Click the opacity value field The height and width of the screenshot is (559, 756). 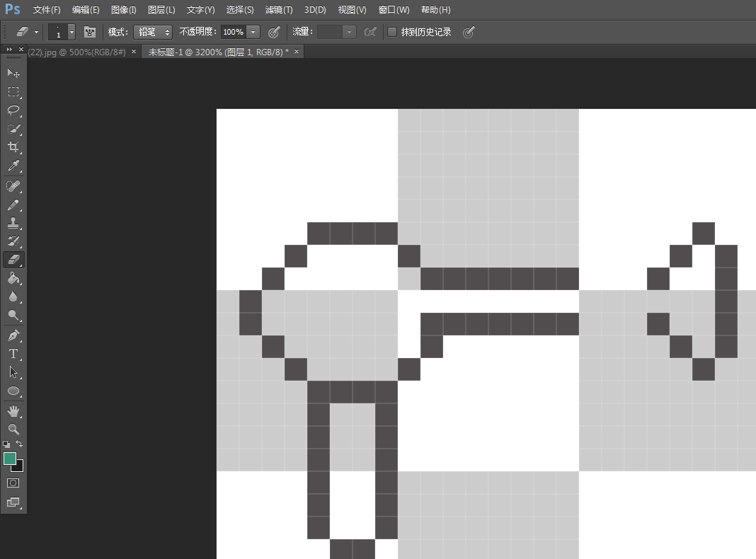point(234,33)
